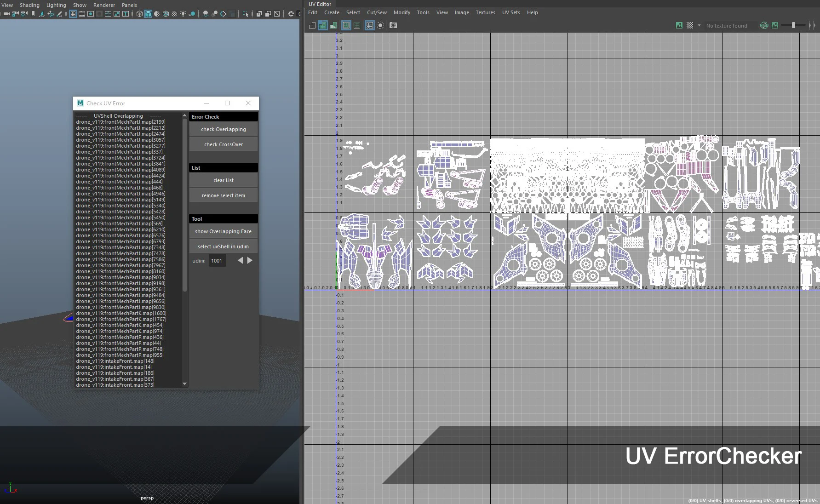Click the remove select item button
820x504 pixels.
224,195
